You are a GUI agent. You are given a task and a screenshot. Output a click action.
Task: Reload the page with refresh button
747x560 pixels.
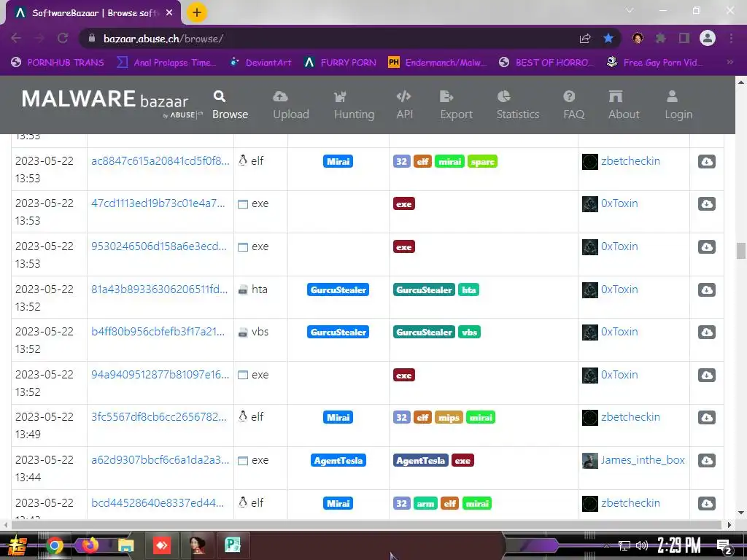63,38
